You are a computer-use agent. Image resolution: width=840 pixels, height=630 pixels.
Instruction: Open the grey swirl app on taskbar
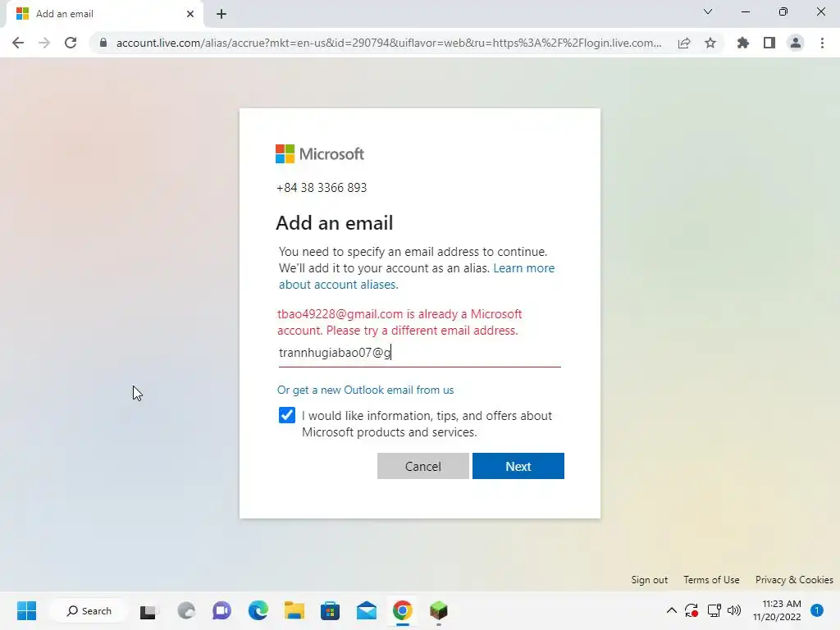pos(186,610)
